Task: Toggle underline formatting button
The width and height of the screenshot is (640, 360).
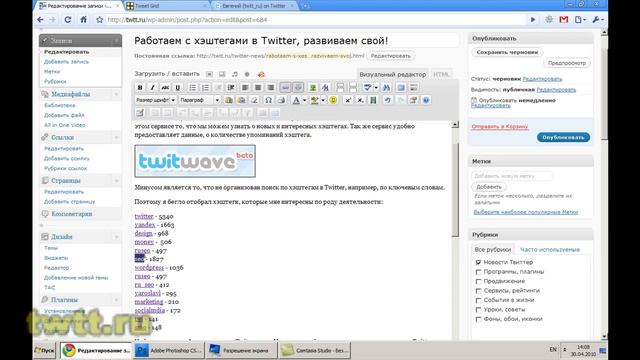Action: (178, 87)
